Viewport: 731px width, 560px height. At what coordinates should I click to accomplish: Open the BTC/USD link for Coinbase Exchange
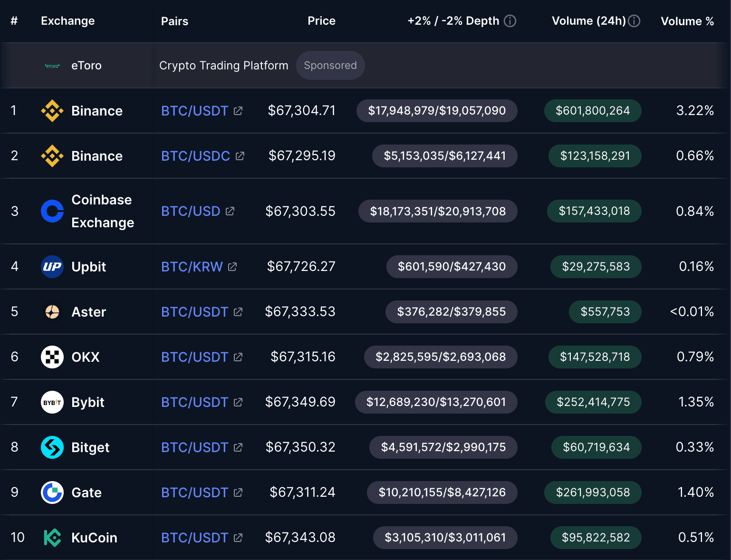click(x=230, y=211)
